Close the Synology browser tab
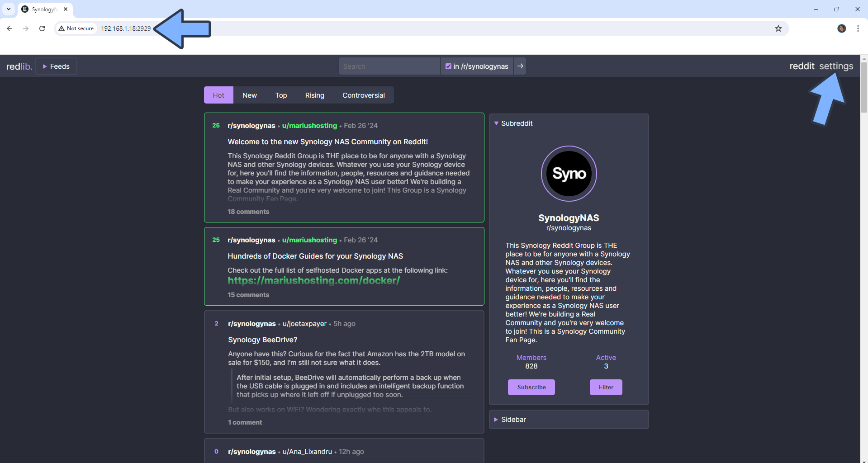This screenshot has width=868, height=463. pos(66,9)
